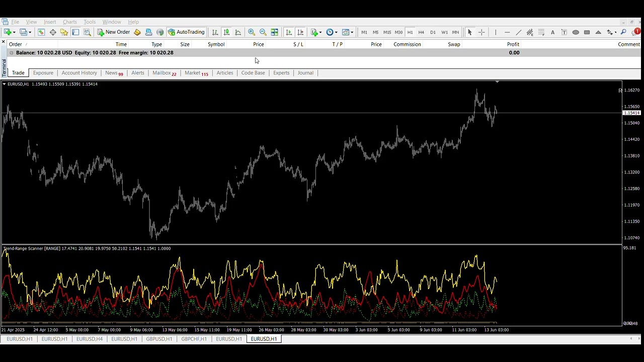Insert a text label with the A tool
Image resolution: width=644 pixels, height=362 pixels.
(552, 32)
